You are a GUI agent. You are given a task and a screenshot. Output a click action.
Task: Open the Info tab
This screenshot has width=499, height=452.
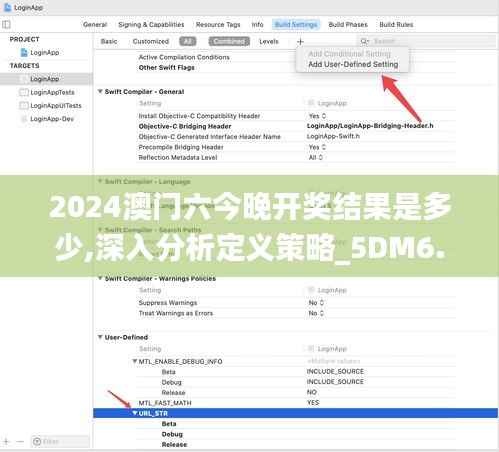257,25
